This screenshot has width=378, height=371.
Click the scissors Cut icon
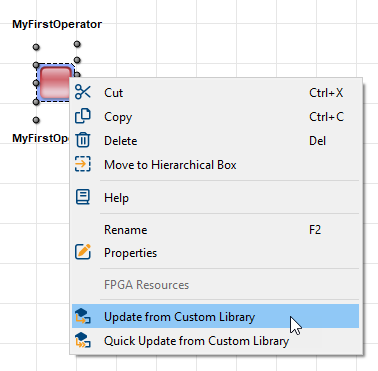[83, 92]
